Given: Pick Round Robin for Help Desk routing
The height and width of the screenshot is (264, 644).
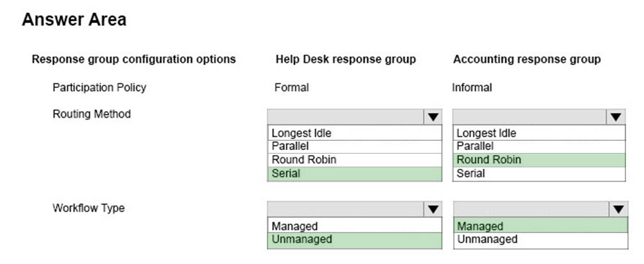Looking at the screenshot, I should click(354, 160).
